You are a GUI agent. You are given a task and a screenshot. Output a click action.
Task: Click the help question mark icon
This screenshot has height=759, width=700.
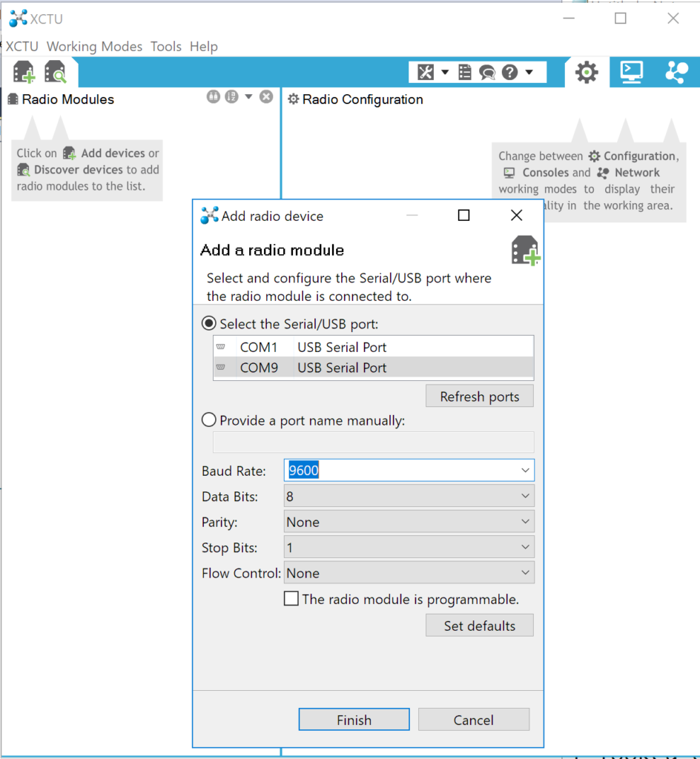point(509,73)
